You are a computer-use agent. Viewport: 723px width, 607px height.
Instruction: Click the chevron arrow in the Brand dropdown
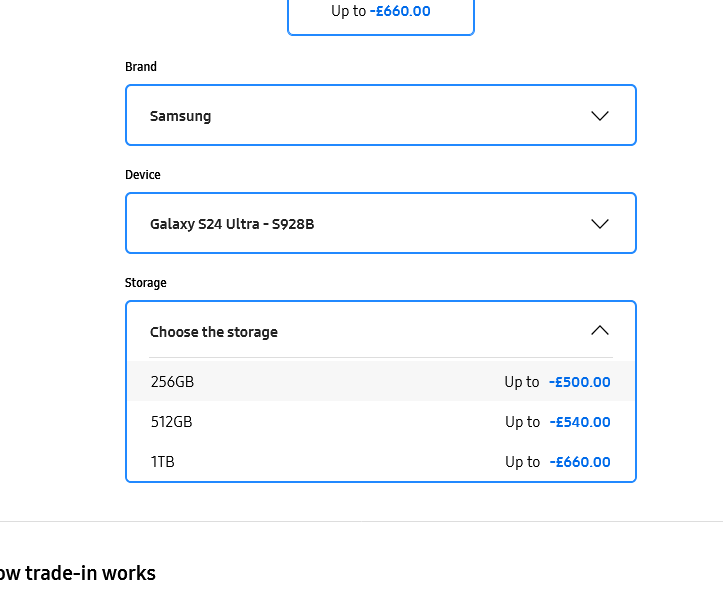(x=600, y=116)
